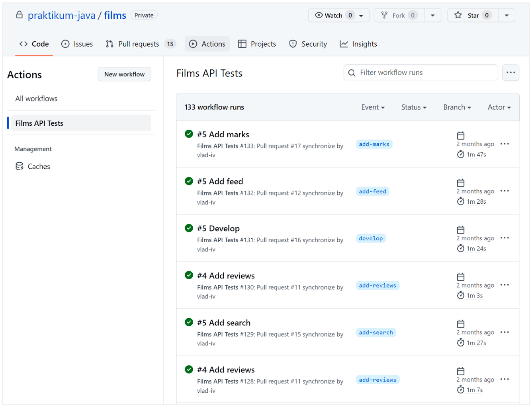Expand the Fork options dropdown arrow
Viewport: 532px width, 409px height.
tap(432, 16)
